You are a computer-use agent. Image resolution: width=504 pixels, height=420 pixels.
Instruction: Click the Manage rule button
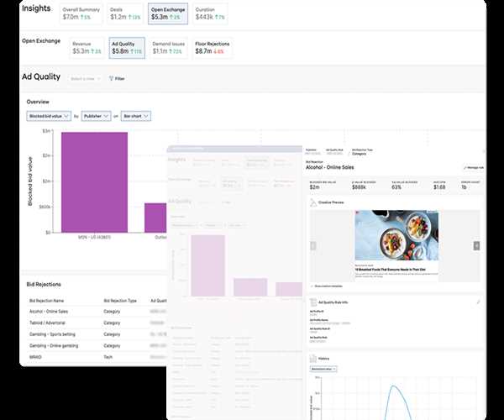(x=473, y=169)
